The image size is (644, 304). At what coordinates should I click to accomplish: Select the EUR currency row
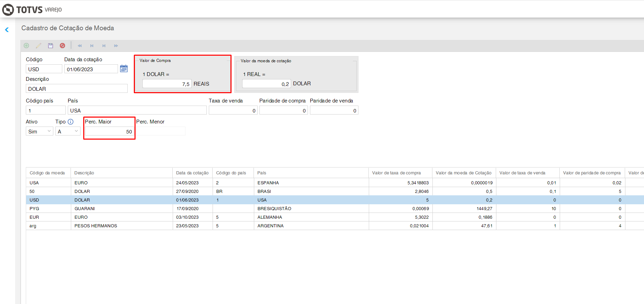335,217
